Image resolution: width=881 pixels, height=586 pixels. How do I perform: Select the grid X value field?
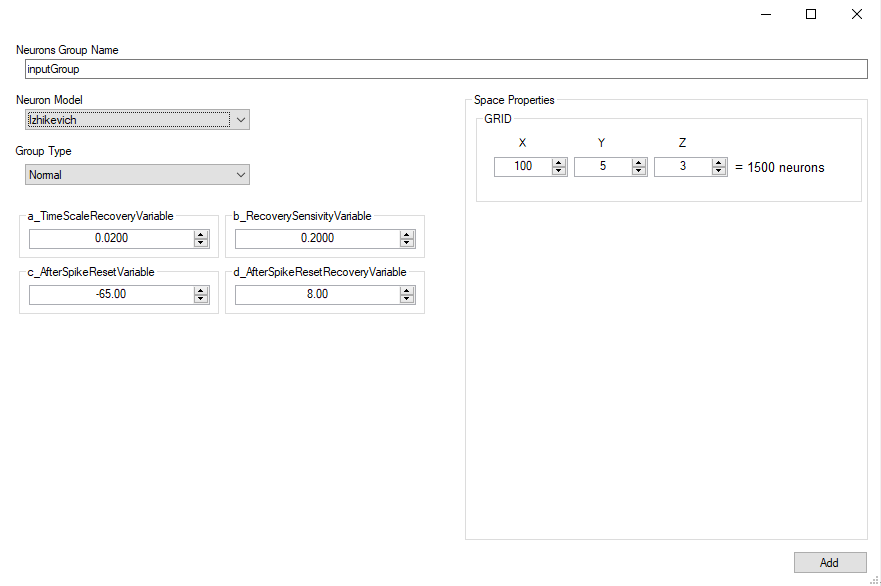pyautogui.click(x=523, y=167)
